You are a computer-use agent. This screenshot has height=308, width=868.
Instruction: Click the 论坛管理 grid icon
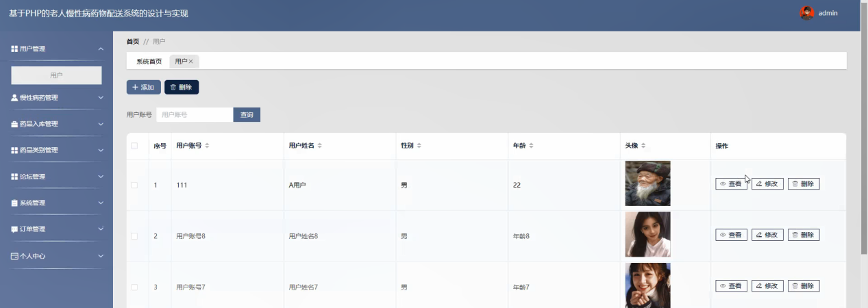coord(14,177)
